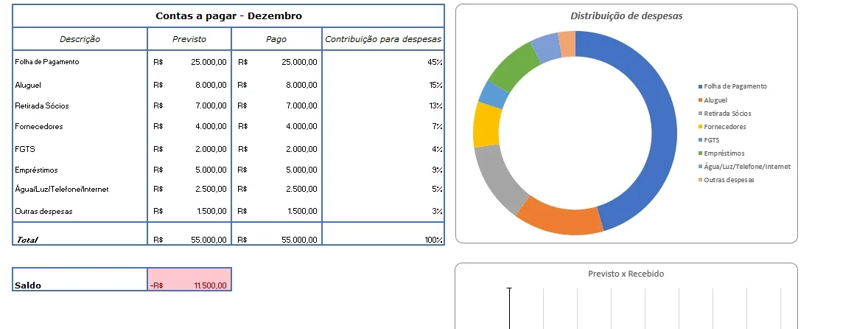Select the 7% contribution cell
The height and width of the screenshot is (329, 868).
click(x=383, y=126)
